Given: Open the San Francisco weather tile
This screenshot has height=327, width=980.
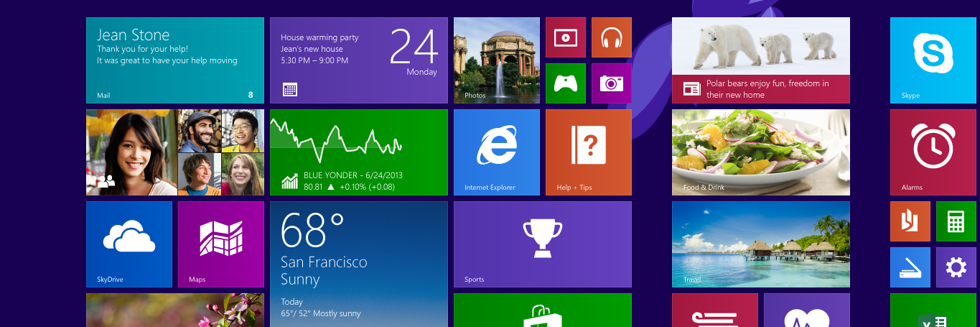Looking at the screenshot, I should pyautogui.click(x=359, y=264).
